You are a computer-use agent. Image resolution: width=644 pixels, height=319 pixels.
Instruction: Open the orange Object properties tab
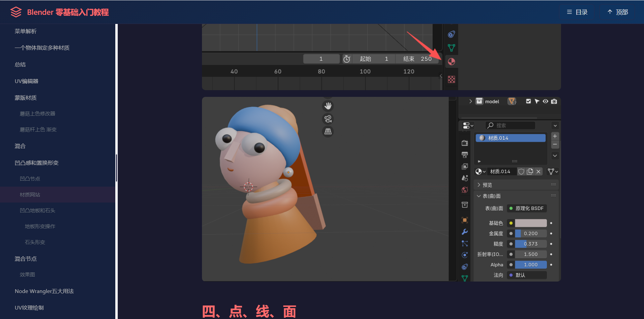(x=465, y=220)
